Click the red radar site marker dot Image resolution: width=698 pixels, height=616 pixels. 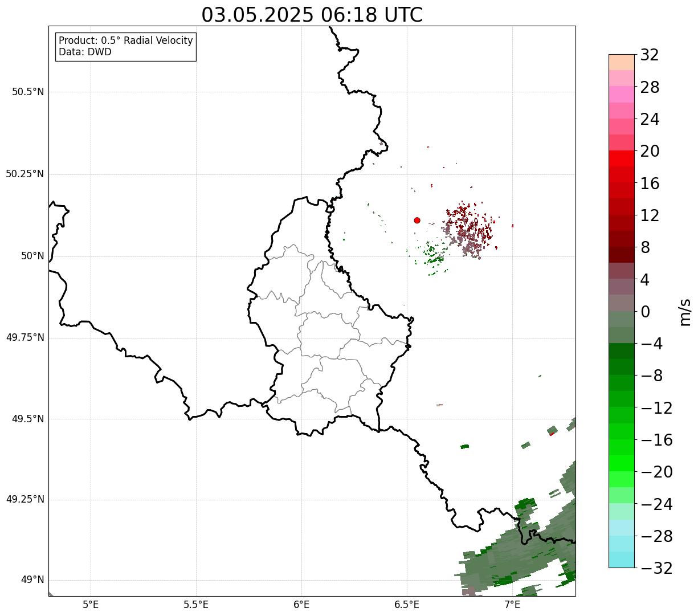[x=417, y=220]
